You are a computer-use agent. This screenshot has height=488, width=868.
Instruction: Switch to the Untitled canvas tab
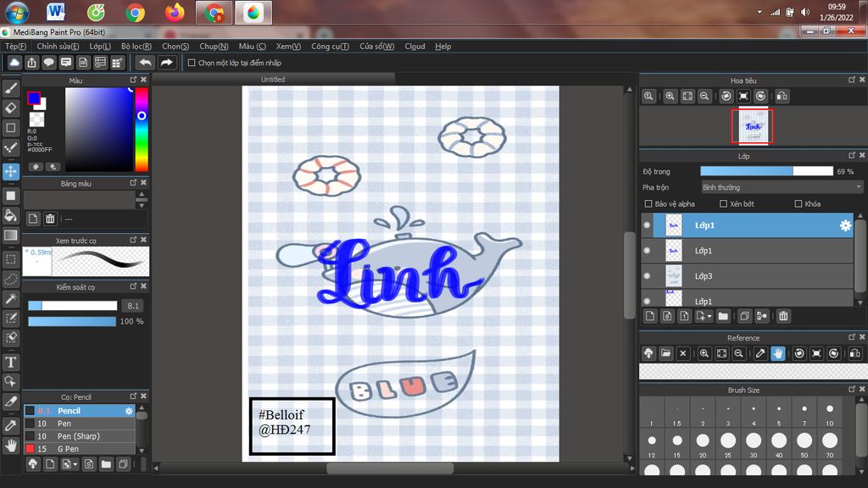click(274, 79)
